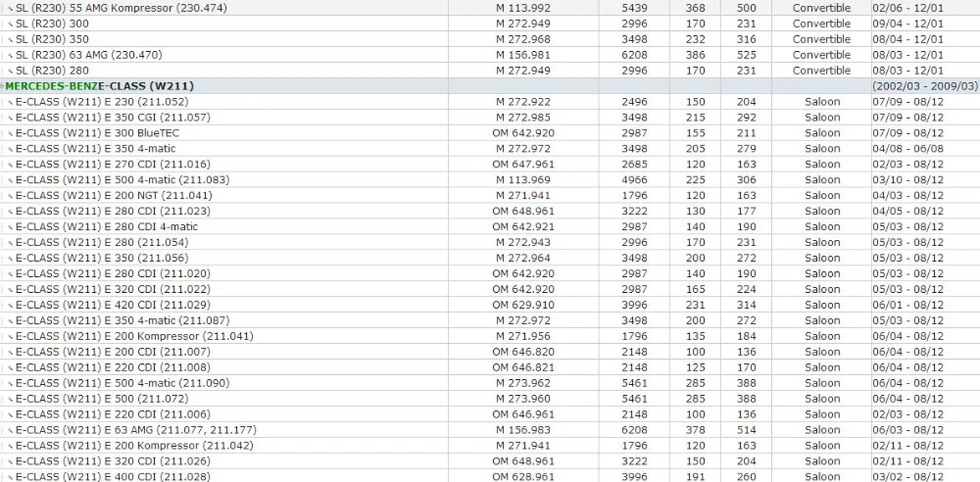Select E-CLASS (W211) E 200 Kompressor (211.042)
The image size is (980, 482).
coord(134,446)
